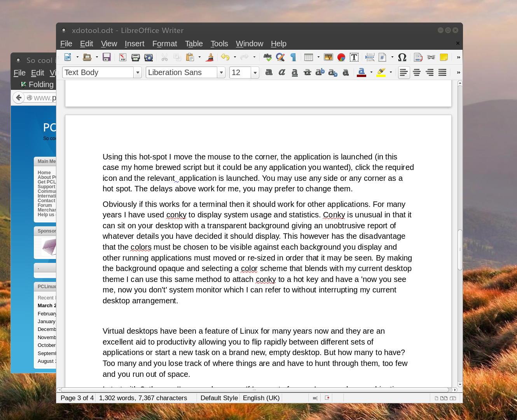Align text right

[430, 72]
